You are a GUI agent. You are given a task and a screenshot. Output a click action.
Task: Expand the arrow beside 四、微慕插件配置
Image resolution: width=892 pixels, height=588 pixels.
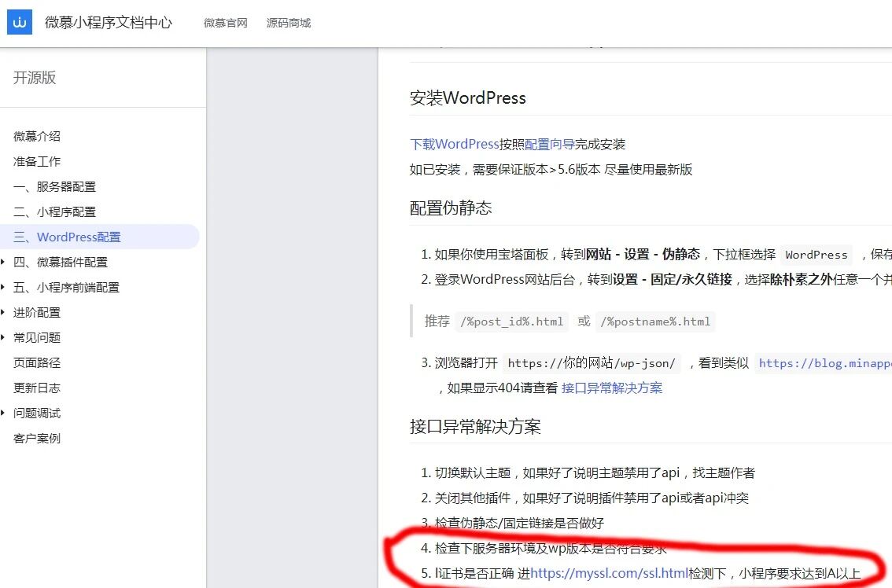point(3,262)
